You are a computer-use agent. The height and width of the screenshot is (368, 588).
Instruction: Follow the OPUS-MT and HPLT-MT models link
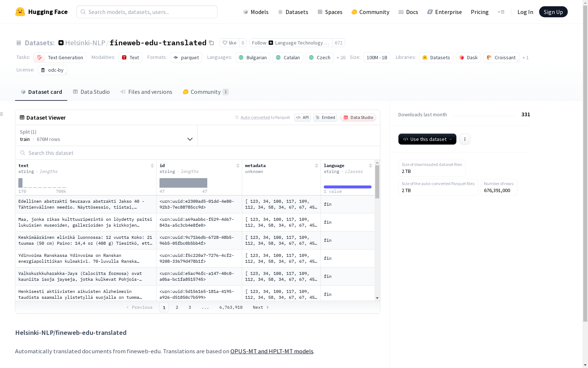(272, 351)
